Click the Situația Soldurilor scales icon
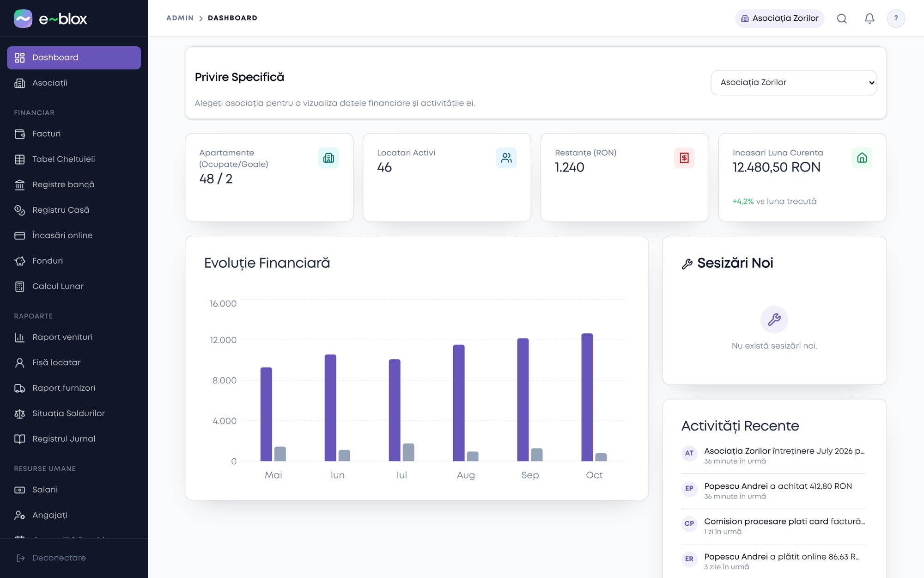The image size is (924, 578). click(19, 414)
